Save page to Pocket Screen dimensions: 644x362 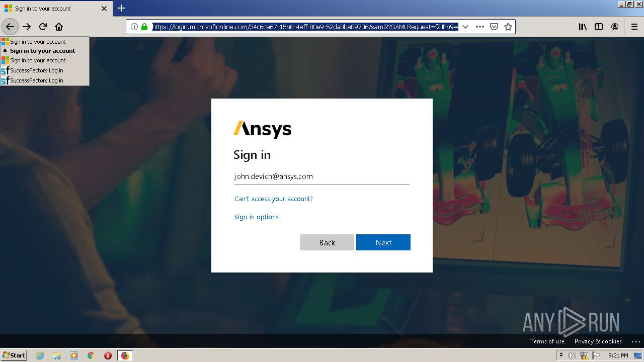[x=494, y=27]
